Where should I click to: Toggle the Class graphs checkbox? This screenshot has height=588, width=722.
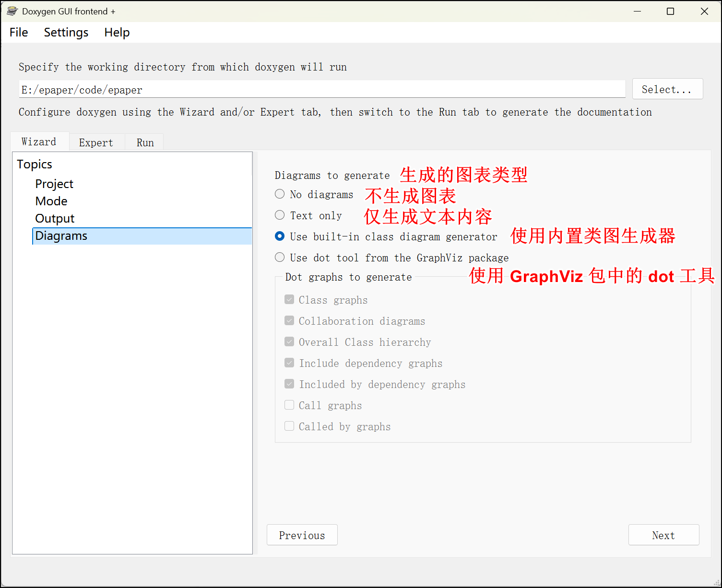(289, 299)
